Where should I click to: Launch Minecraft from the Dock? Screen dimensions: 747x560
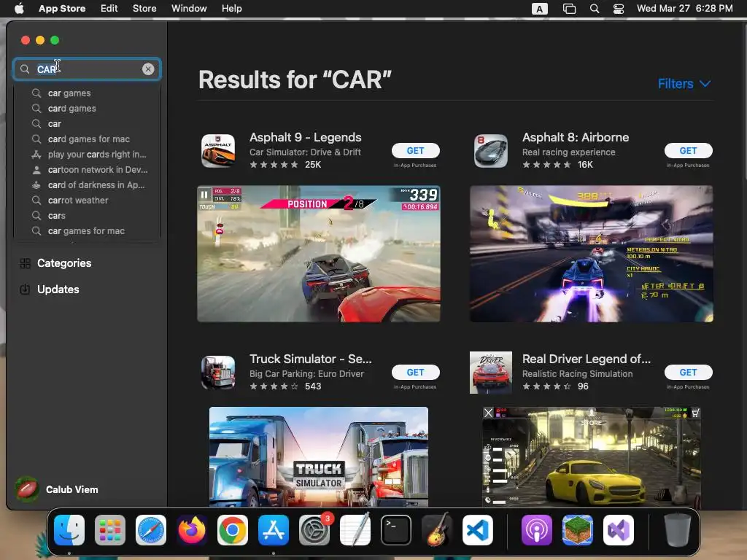click(x=578, y=530)
